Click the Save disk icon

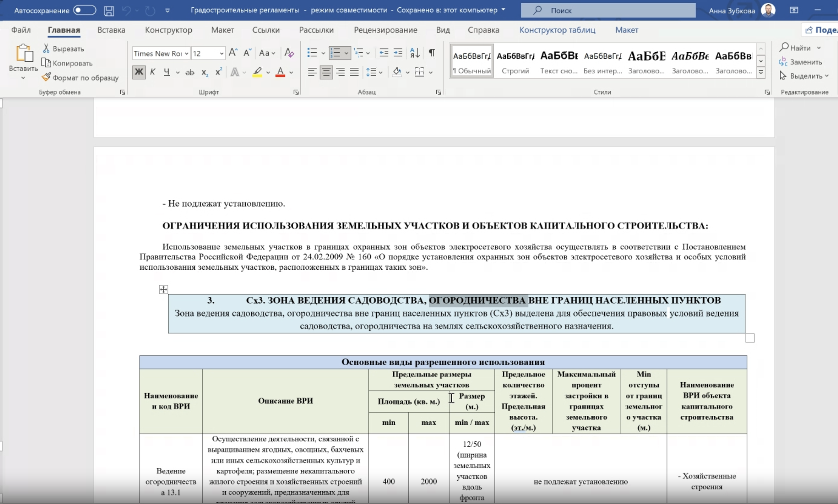click(x=109, y=11)
